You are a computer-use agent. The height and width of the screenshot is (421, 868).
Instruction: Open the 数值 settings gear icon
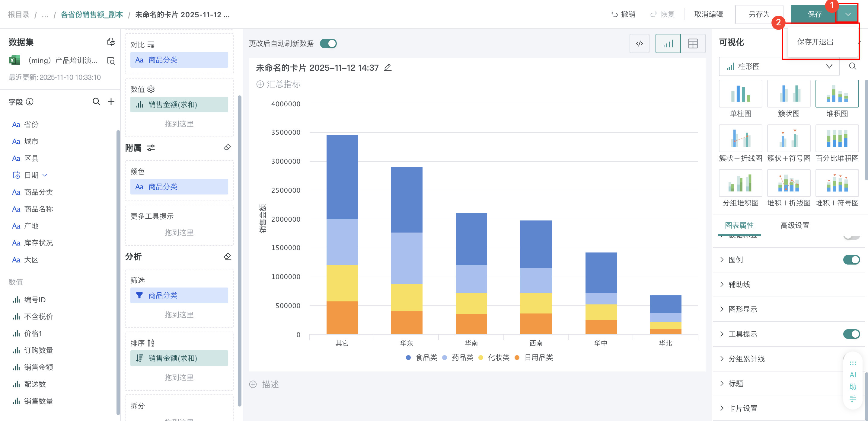coord(151,89)
